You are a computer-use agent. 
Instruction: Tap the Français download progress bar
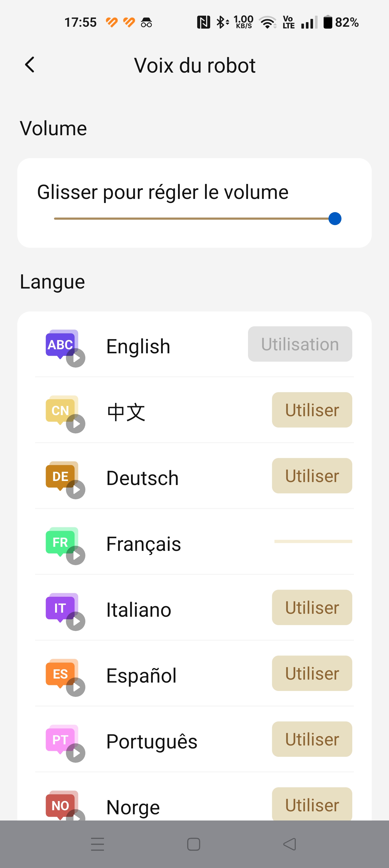tap(313, 541)
